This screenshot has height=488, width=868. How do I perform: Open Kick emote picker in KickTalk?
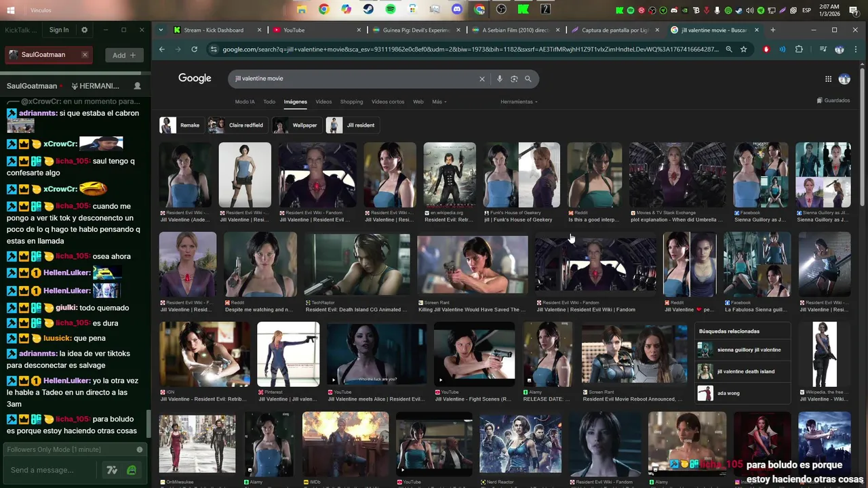pyautogui.click(x=132, y=470)
